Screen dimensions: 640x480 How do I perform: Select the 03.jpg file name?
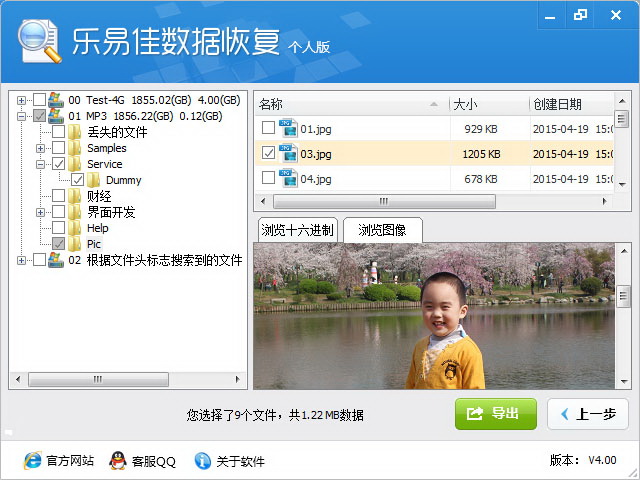click(x=316, y=154)
